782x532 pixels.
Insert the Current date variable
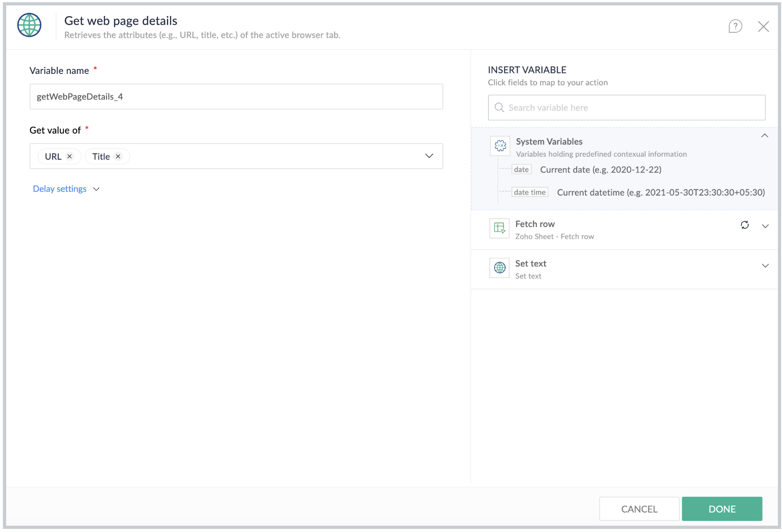pos(600,170)
